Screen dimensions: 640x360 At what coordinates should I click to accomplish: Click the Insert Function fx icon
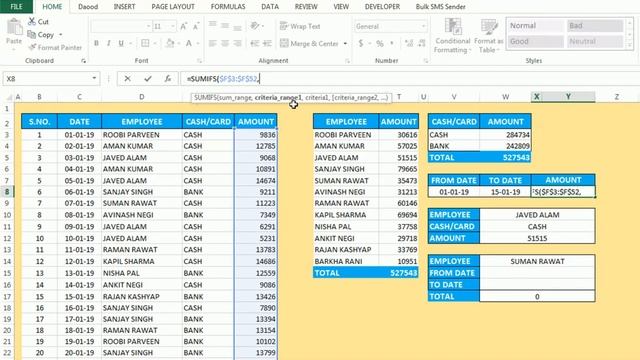tap(168, 78)
